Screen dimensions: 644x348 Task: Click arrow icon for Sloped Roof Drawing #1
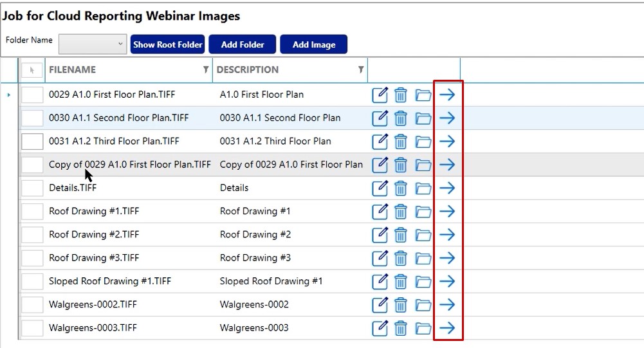coord(447,281)
